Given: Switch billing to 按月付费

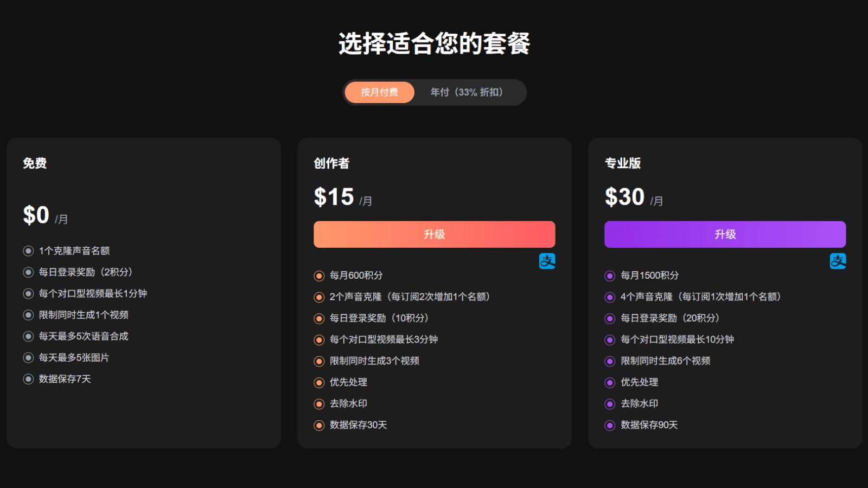Looking at the screenshot, I should 379,92.
